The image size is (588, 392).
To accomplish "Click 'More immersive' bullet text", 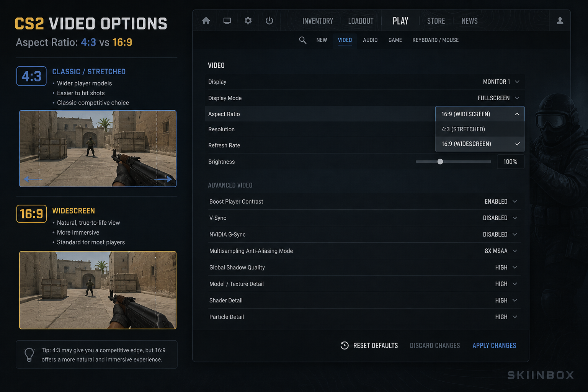I will coord(78,232).
